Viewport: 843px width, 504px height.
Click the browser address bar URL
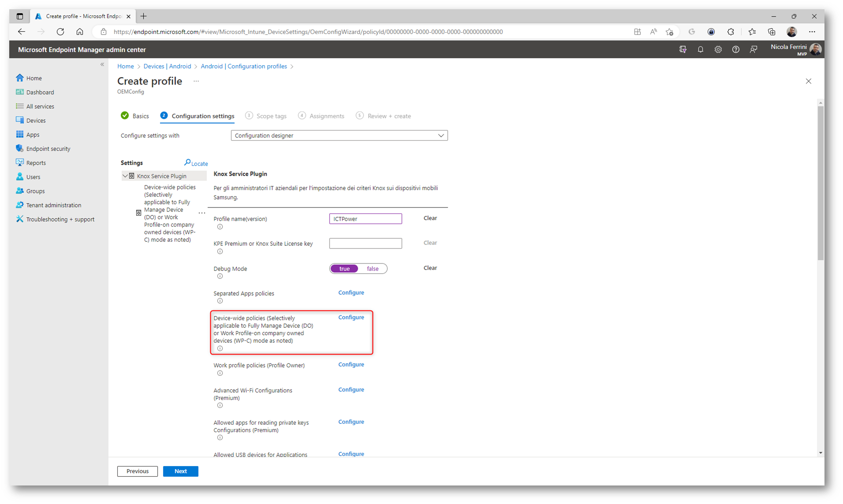(x=308, y=32)
